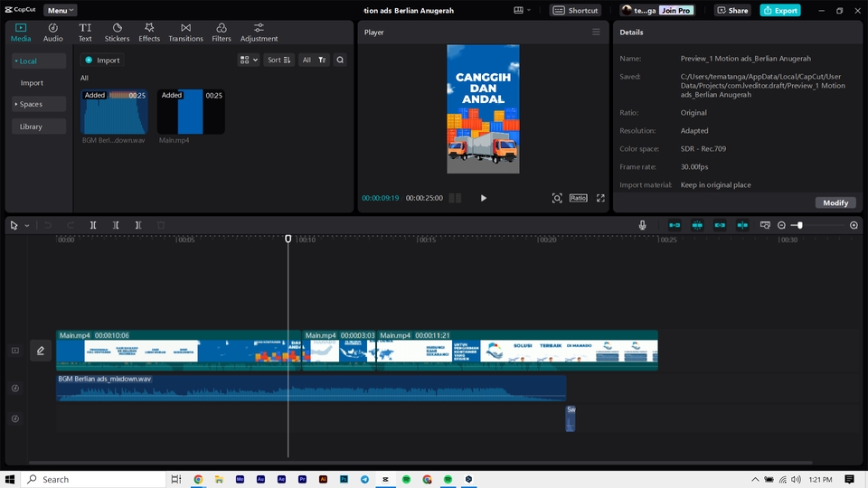Open the Sort dropdown
Screen dimensions: 868x488
click(279, 60)
